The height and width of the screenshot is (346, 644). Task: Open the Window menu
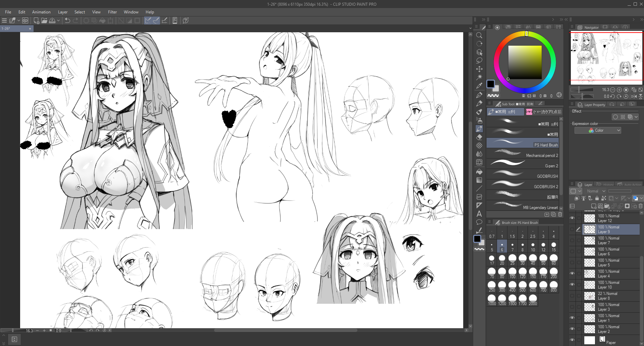[131, 12]
